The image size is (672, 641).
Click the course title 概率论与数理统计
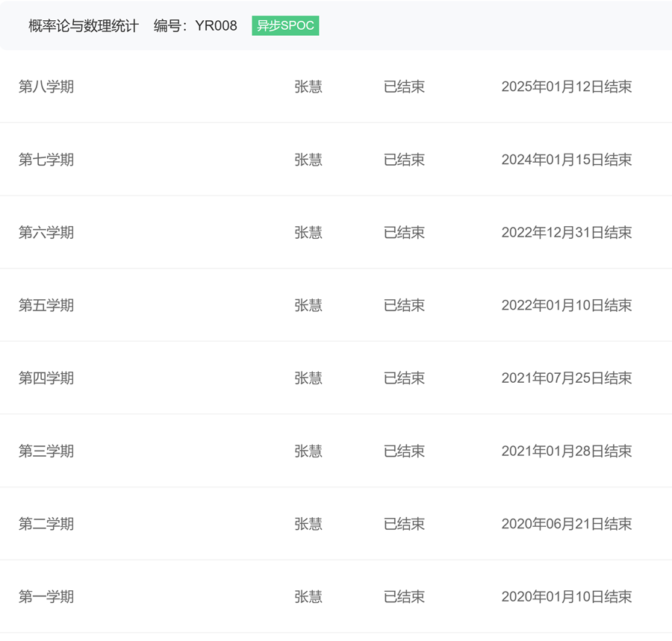tap(84, 25)
